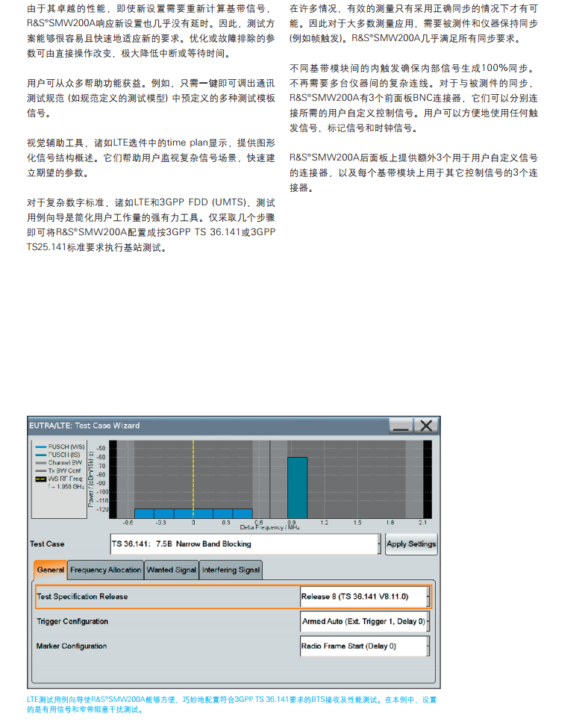Minimize the Test Case Wizard window
This screenshot has width=588, height=722.
coord(401,426)
